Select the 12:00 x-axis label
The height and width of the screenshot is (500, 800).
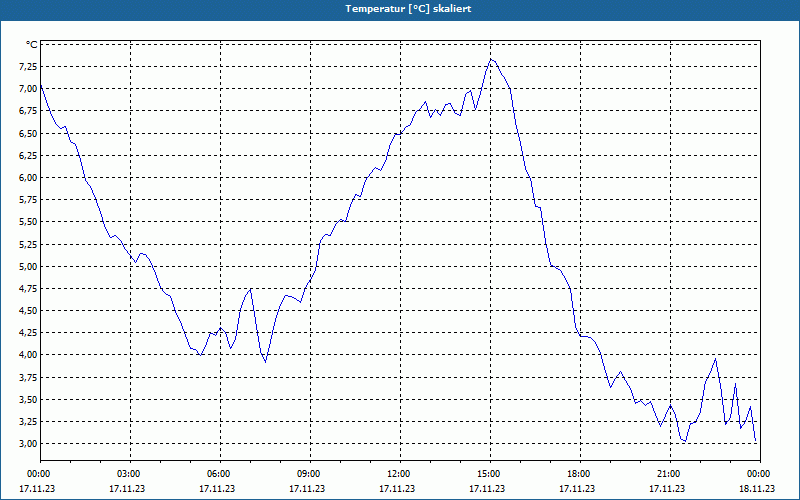pos(400,474)
